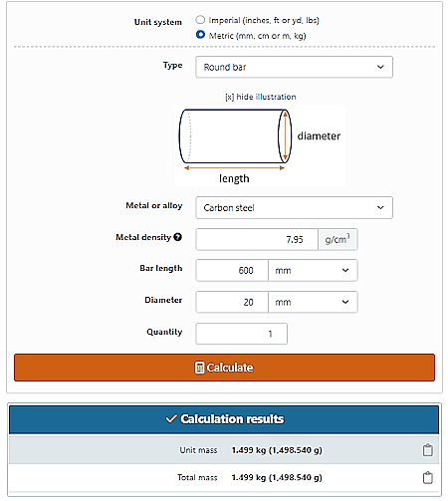The image size is (448, 501).
Task: Click the Diameter value field
Action: (x=232, y=302)
